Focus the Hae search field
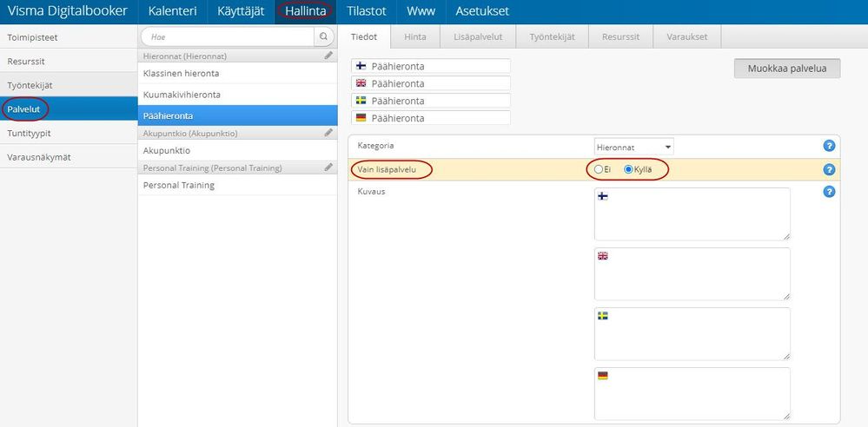The height and width of the screenshot is (427, 868). click(x=228, y=37)
